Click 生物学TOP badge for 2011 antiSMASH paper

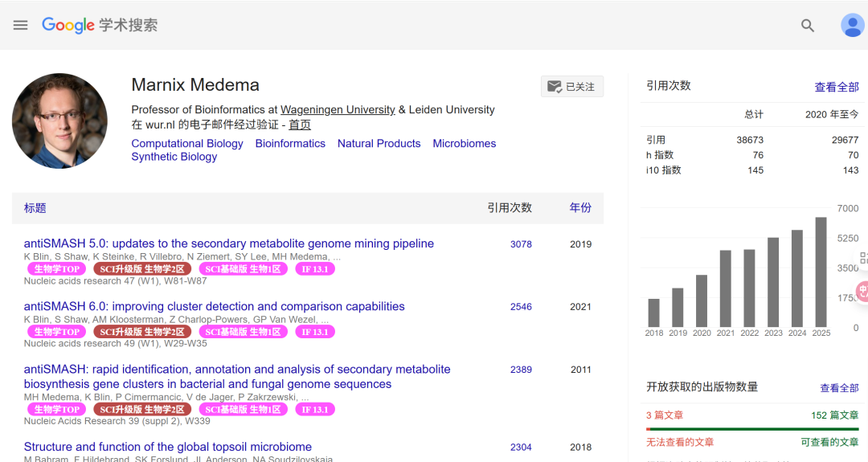tap(57, 410)
